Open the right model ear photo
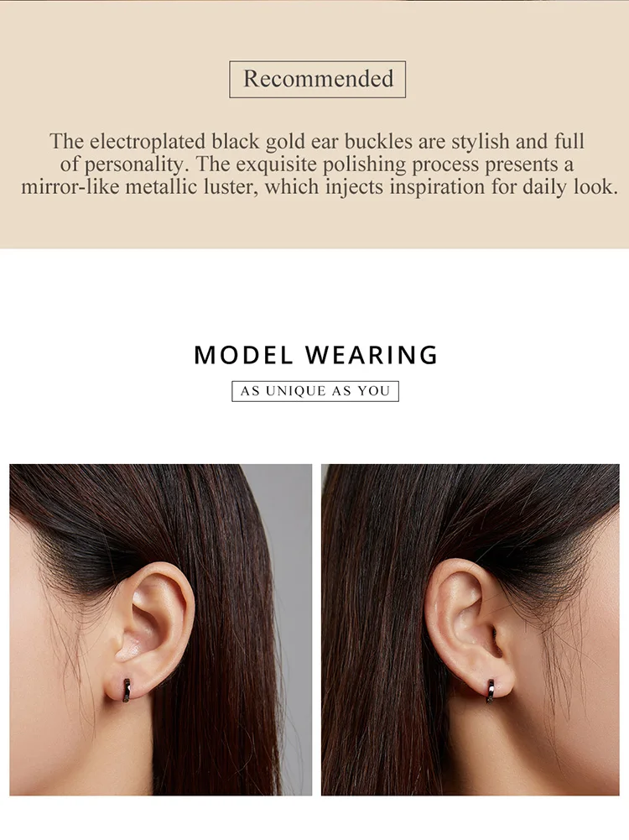Viewport: 629px width, 840px height. tap(470, 629)
